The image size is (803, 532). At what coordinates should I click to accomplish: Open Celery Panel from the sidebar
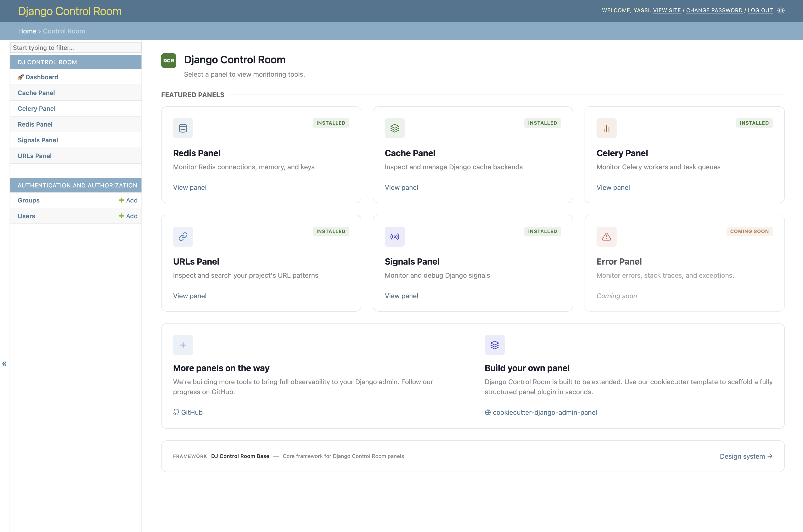(37, 109)
